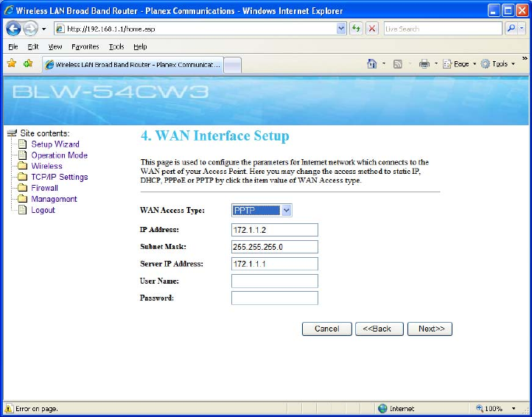Open the Favorites menu
Viewport: 532px width, 417px height.
pos(85,47)
